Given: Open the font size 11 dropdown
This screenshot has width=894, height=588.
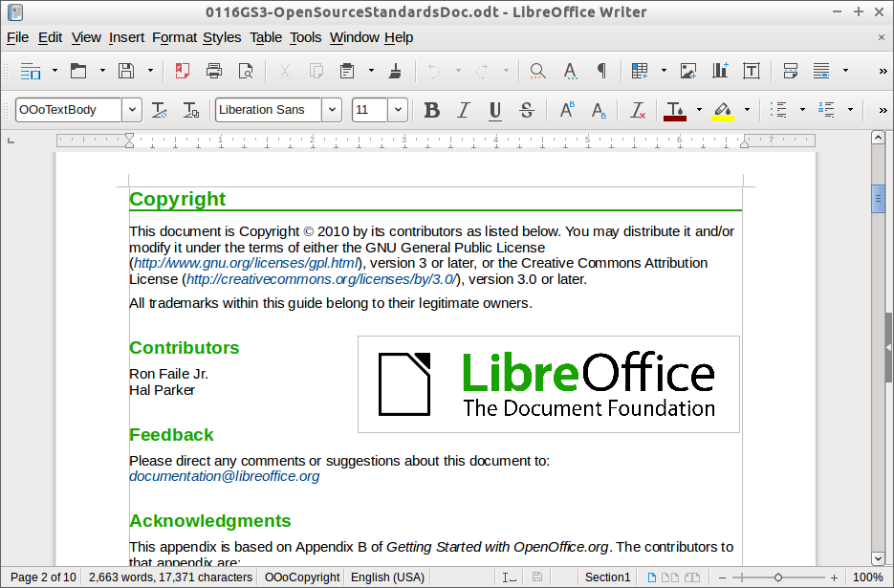Looking at the screenshot, I should [397, 110].
